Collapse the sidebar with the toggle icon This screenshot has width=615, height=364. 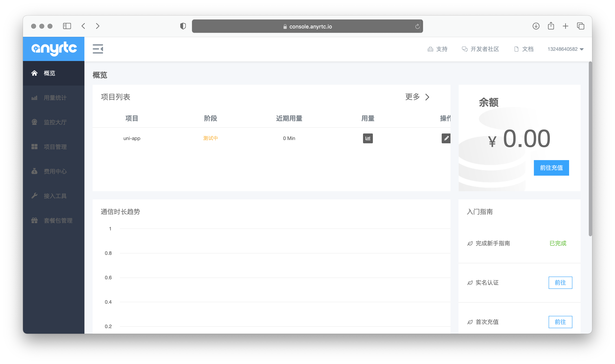tap(98, 49)
